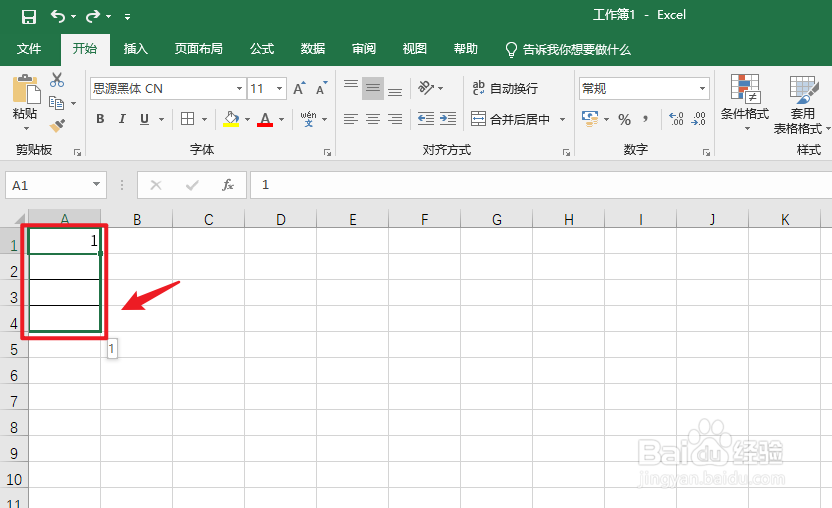Screen dimensions: 832x508
Task: Open the Customize Quick Access Toolbar arrow
Action: tap(127, 17)
